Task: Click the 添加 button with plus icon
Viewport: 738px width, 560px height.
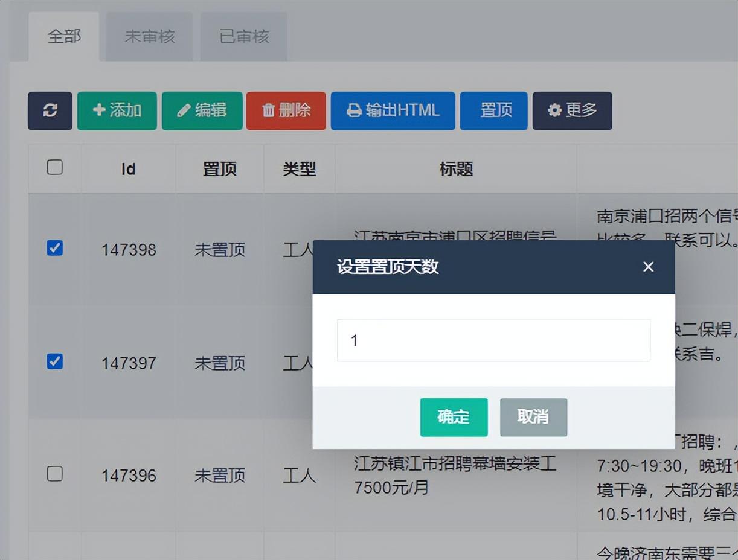Action: tap(117, 111)
